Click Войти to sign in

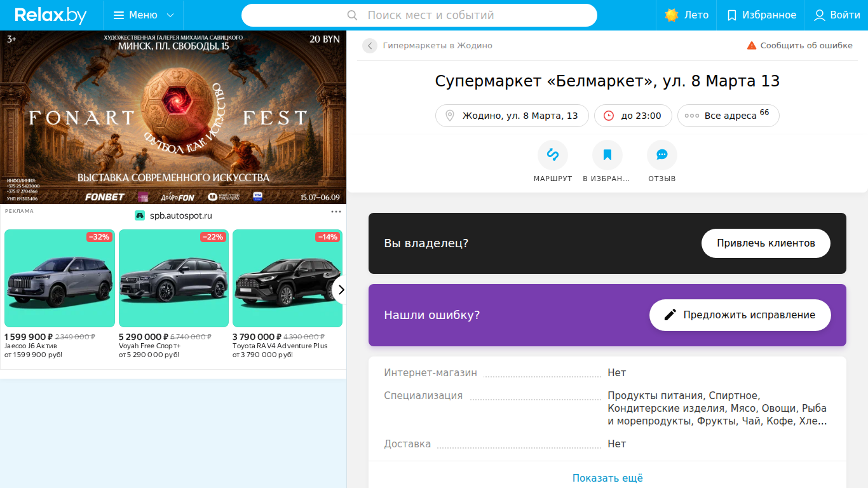(837, 15)
